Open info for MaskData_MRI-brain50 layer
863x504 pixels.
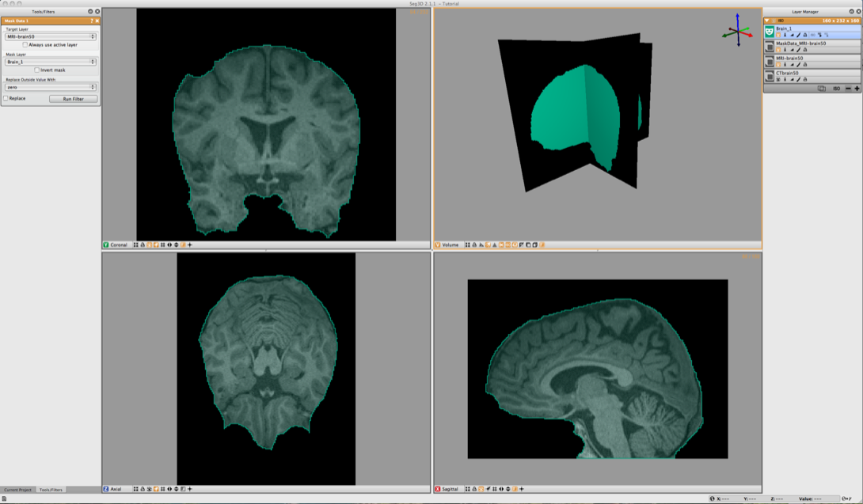click(785, 50)
